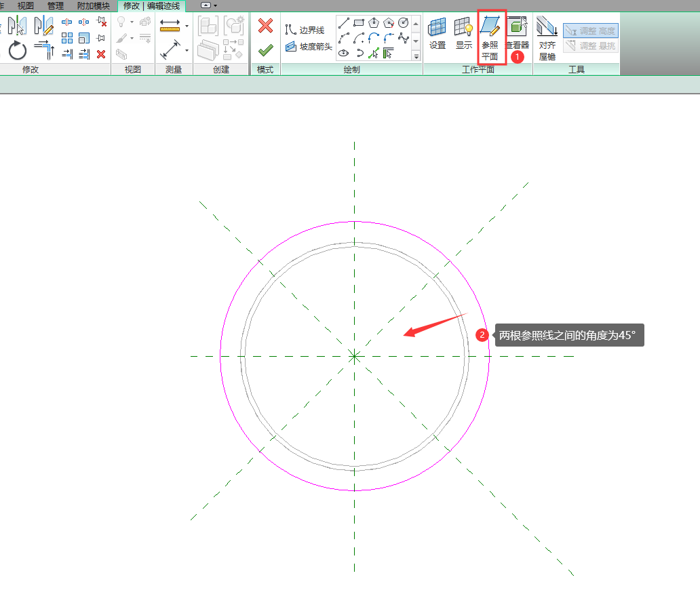Click the Align Eaves 对齐屋檐 button

[547, 39]
